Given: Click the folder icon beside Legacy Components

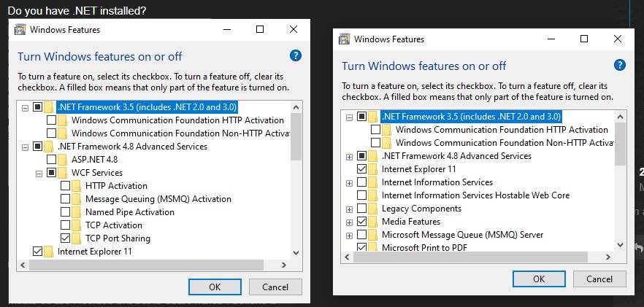Looking at the screenshot, I should pos(373,209).
